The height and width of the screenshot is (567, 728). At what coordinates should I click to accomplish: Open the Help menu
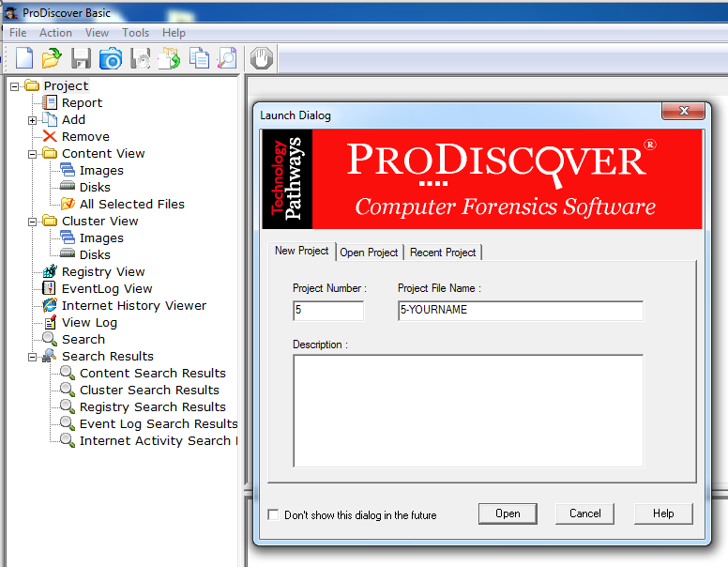point(174,33)
